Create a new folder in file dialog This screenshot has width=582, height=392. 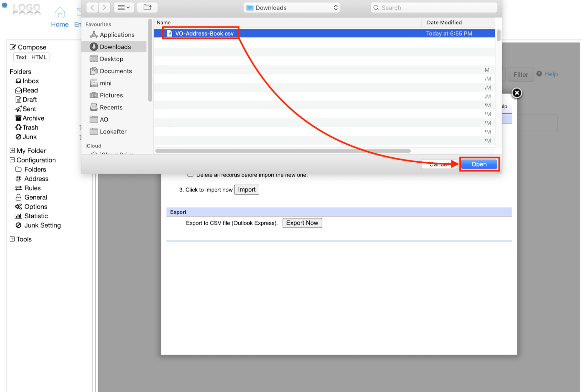(147, 7)
